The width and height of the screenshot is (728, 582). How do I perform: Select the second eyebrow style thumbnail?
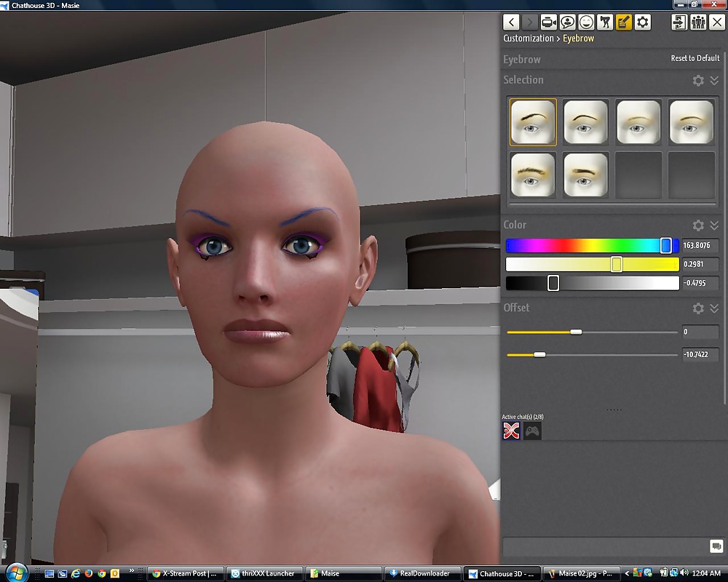coord(585,122)
